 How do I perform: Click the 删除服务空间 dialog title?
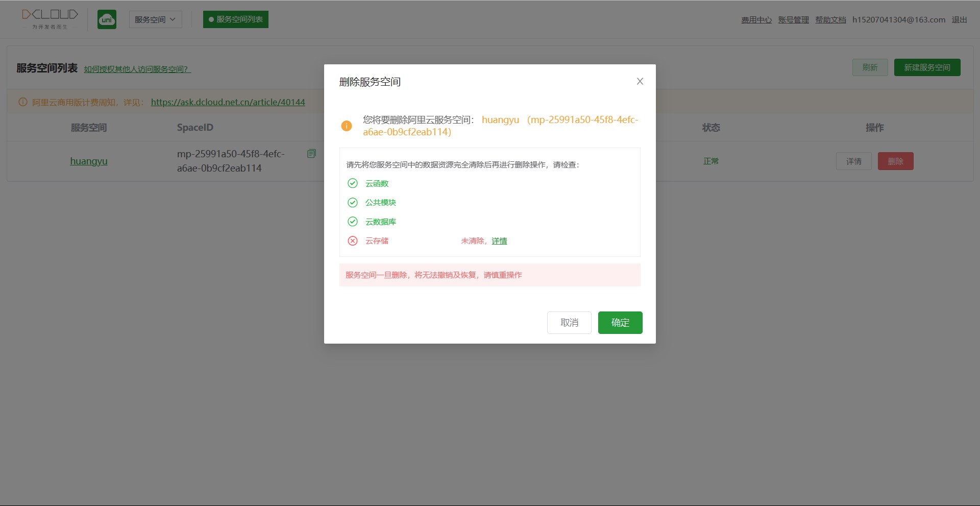[x=370, y=82]
